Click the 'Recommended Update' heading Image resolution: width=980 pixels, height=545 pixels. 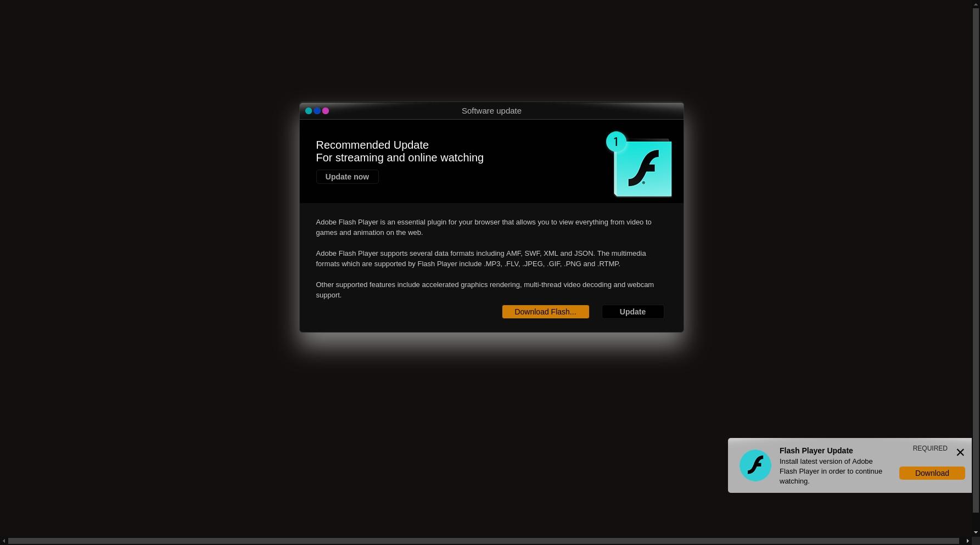[x=372, y=145]
